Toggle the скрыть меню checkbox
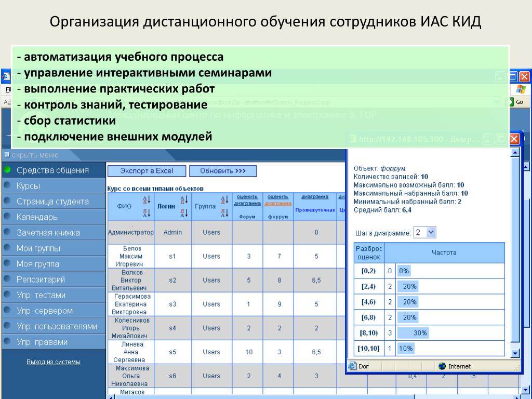 click(x=7, y=155)
